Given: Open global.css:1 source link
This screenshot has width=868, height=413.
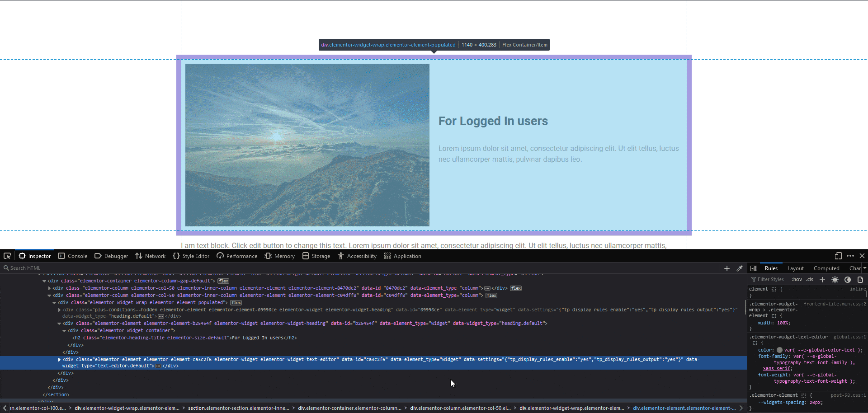Looking at the screenshot, I should click(x=850, y=337).
